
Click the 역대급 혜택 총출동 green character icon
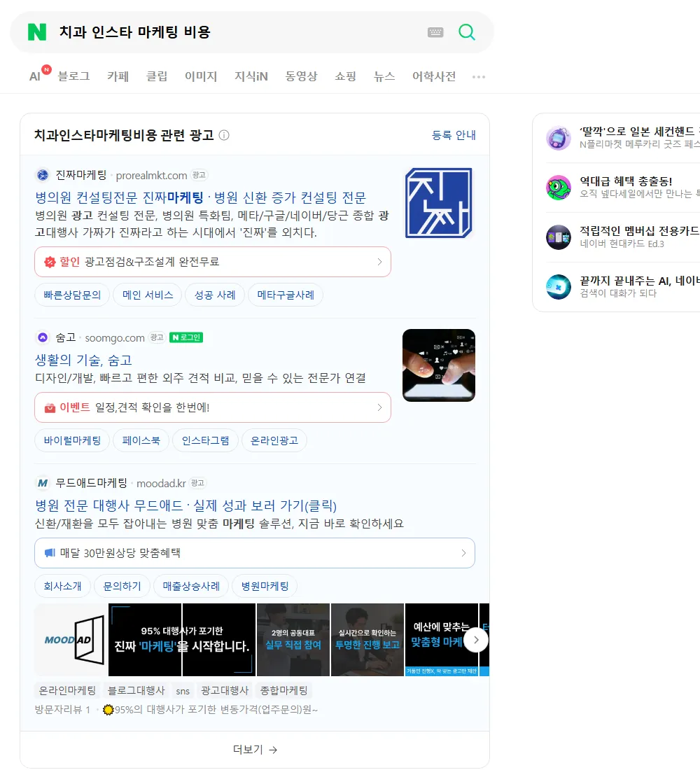pos(559,187)
